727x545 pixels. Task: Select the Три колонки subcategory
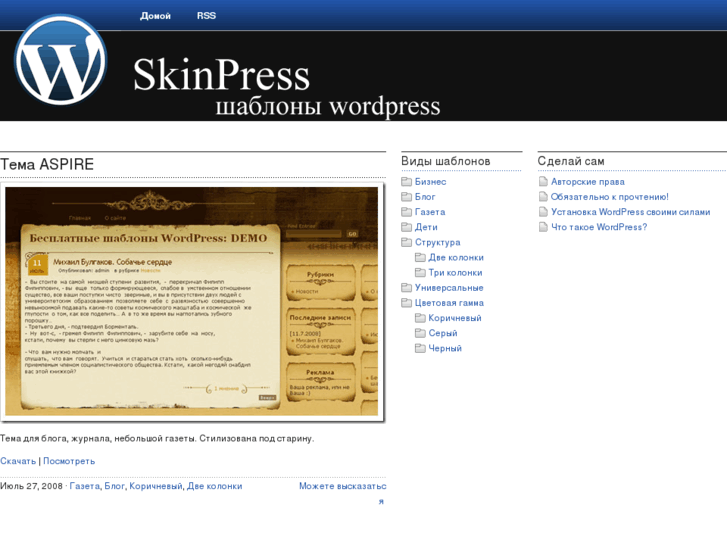[455, 273]
